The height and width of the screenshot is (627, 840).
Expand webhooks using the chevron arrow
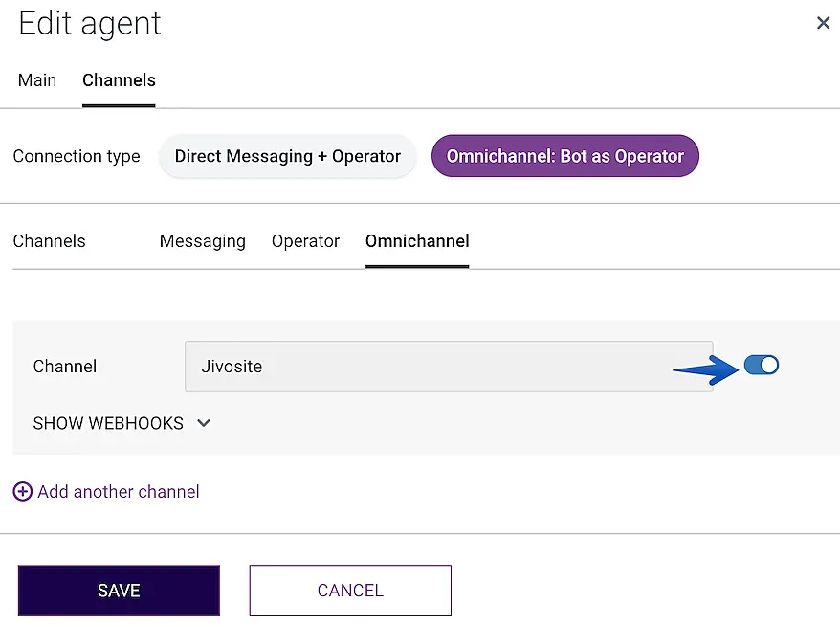203,423
